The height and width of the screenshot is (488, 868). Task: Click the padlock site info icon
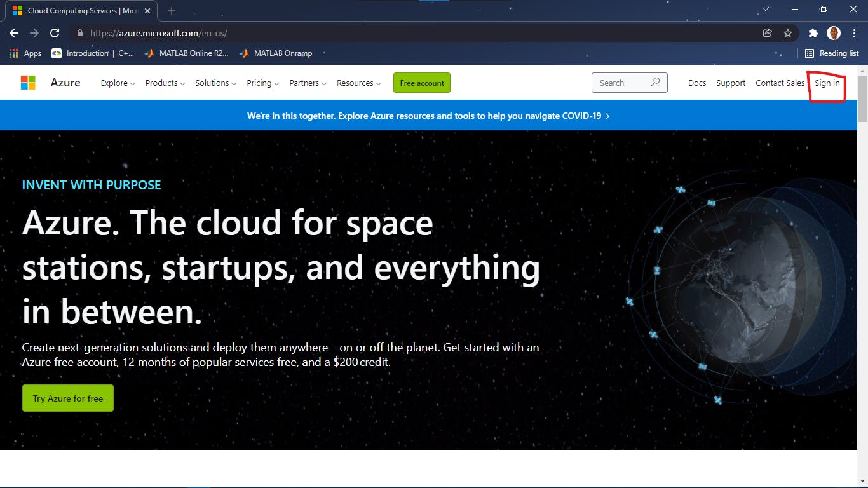pyautogui.click(x=80, y=33)
